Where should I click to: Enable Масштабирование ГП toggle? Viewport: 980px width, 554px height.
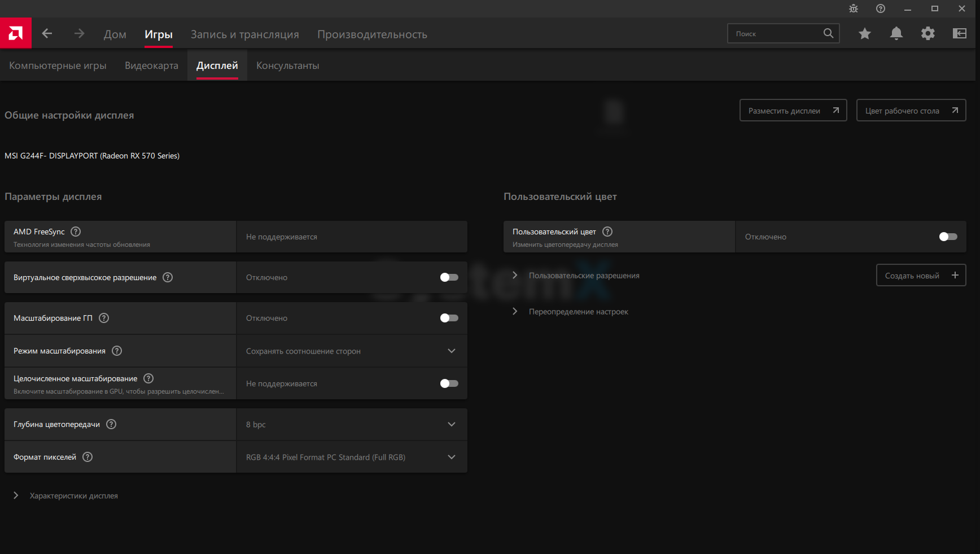click(449, 318)
